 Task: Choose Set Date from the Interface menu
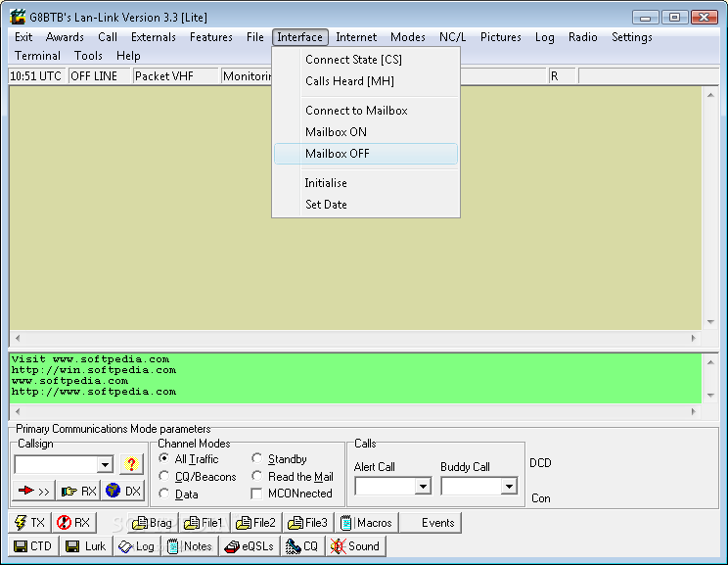click(x=366, y=205)
